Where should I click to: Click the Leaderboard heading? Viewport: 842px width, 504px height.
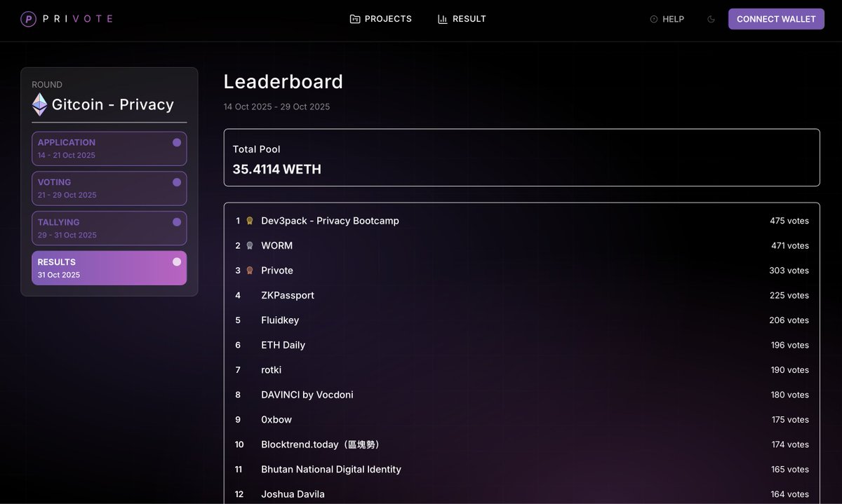click(x=283, y=82)
